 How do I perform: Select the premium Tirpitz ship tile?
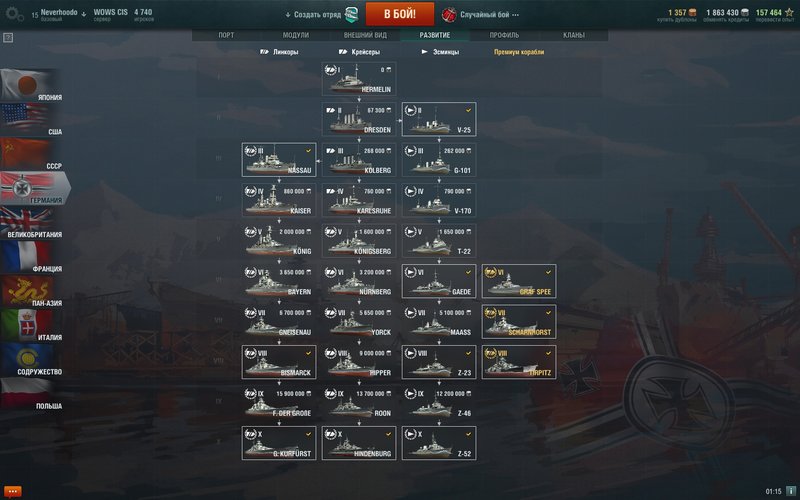pyautogui.click(x=519, y=362)
